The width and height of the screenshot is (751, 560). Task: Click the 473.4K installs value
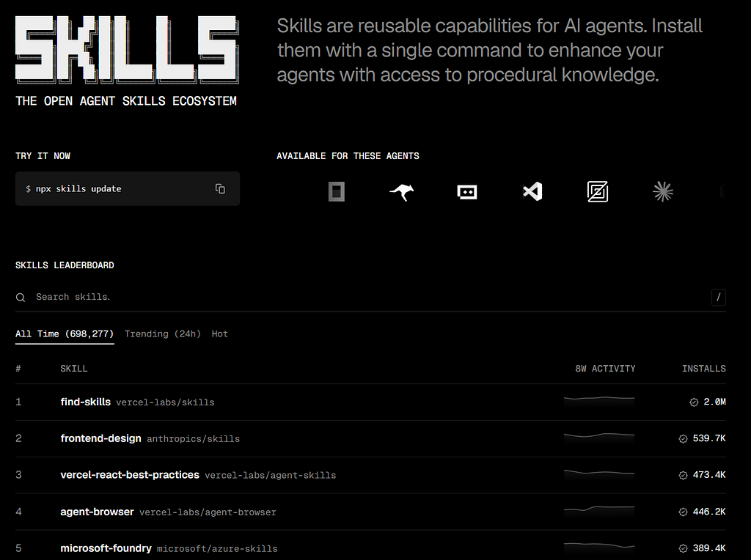[709, 475]
